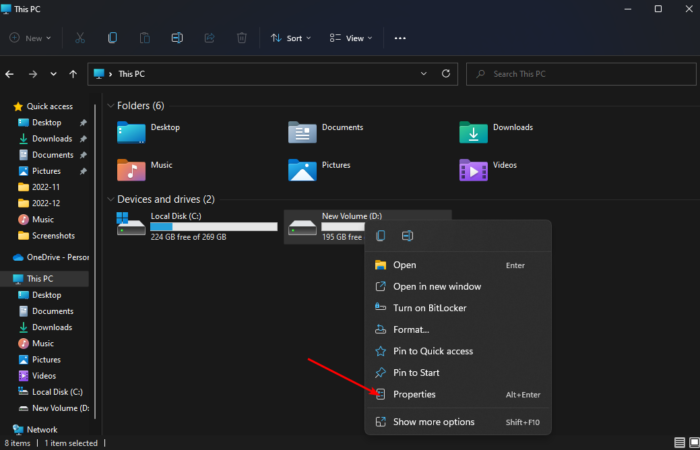
Task: Choose Pin to Quick access
Action: click(458, 351)
